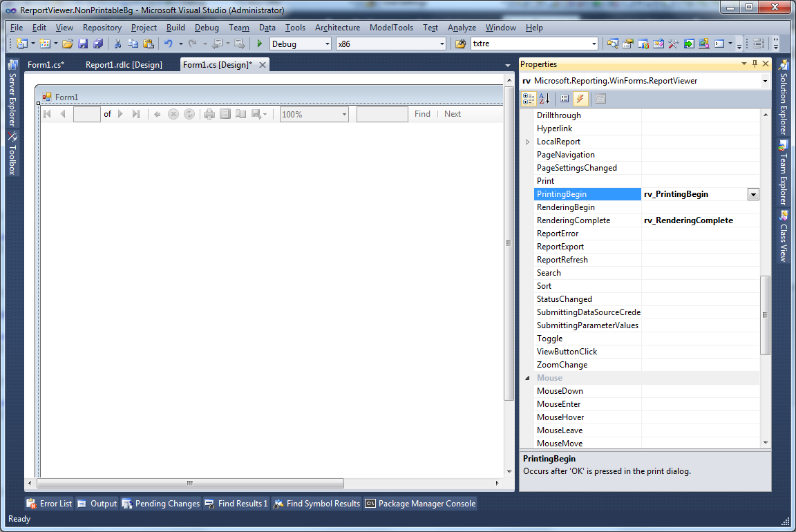Switch to the Report1.rdlc [Design] tab

tap(124, 64)
